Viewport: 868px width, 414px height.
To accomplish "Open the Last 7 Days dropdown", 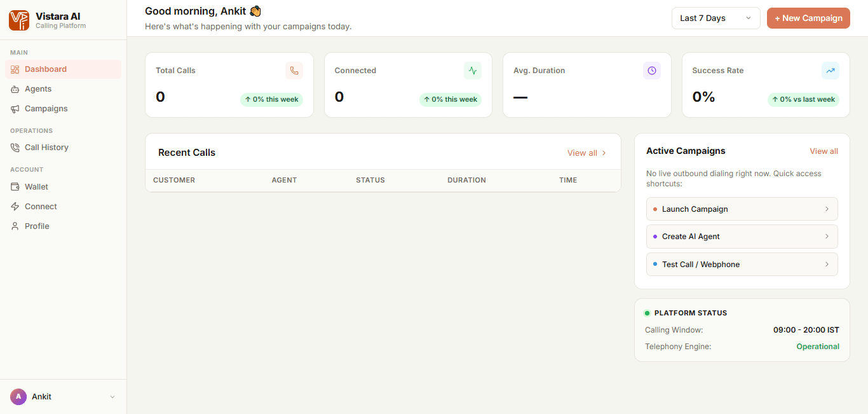I will click(x=715, y=18).
